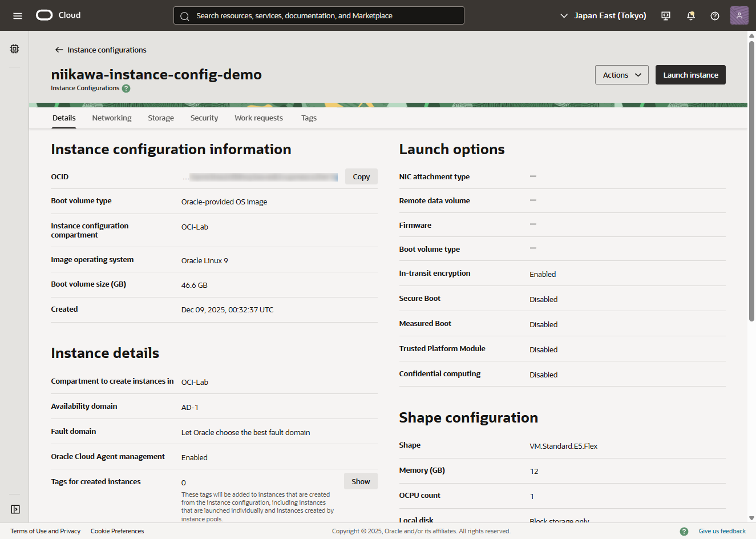The image size is (756, 539).
Task: Click the help icon beside Instance Configurations
Action: (x=126, y=89)
